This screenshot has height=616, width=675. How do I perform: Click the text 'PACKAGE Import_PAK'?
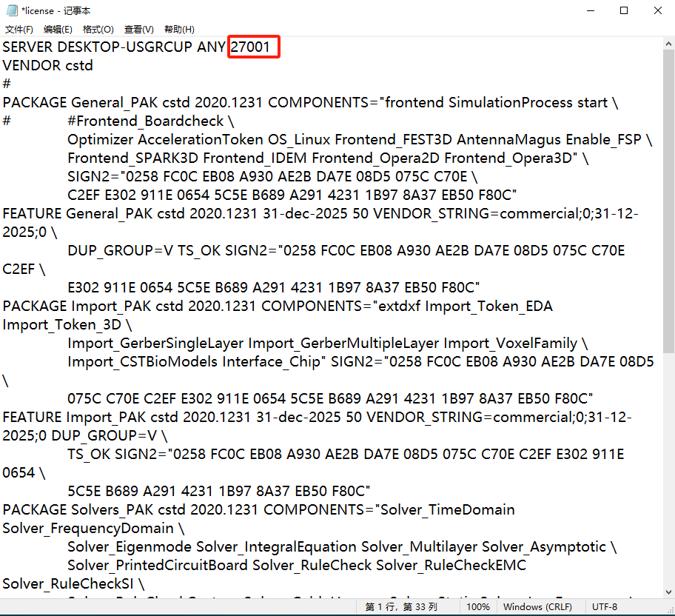[77, 307]
